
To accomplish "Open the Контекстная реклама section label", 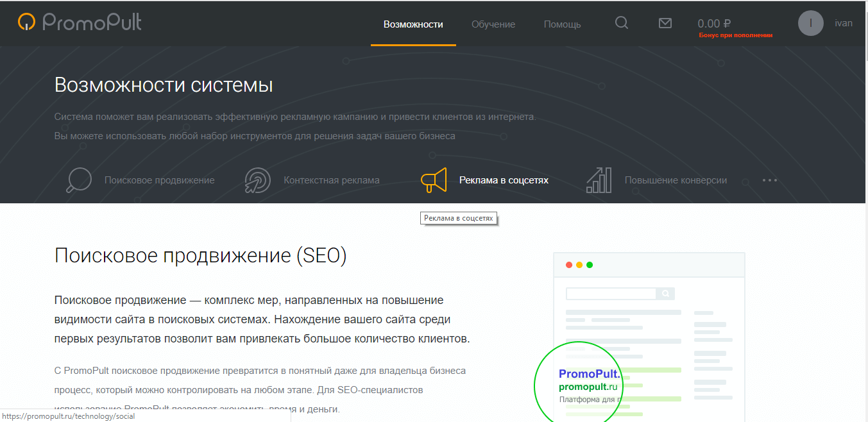I will 332,180.
